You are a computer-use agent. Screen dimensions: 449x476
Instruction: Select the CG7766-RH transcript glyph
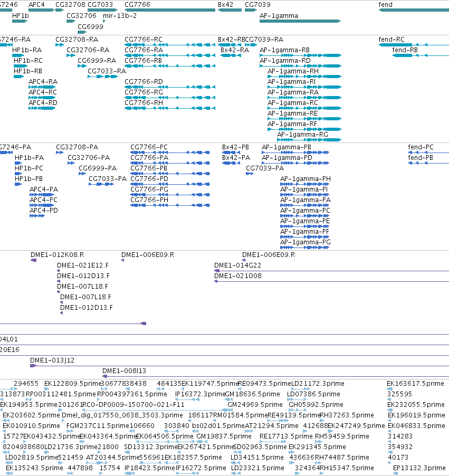(x=170, y=108)
